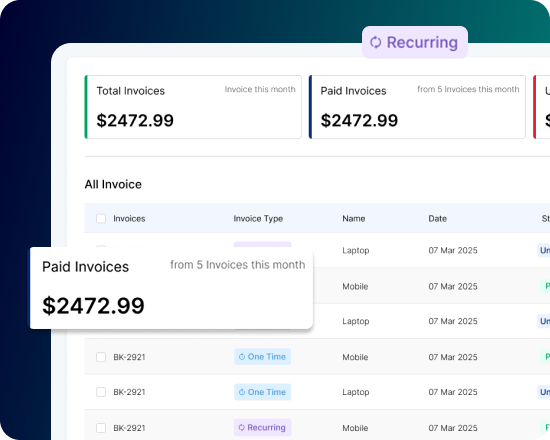Image resolution: width=550 pixels, height=440 pixels.
Task: Open the BK-2921 invoice link in the Recurring row
Action: point(129,428)
